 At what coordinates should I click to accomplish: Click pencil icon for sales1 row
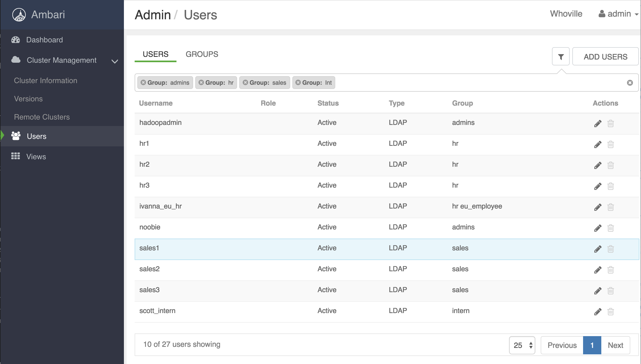(598, 249)
